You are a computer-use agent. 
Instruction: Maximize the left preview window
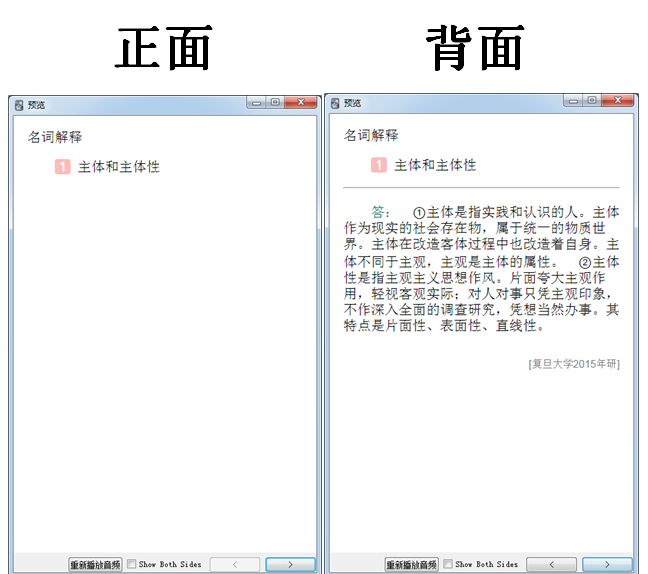[275, 102]
